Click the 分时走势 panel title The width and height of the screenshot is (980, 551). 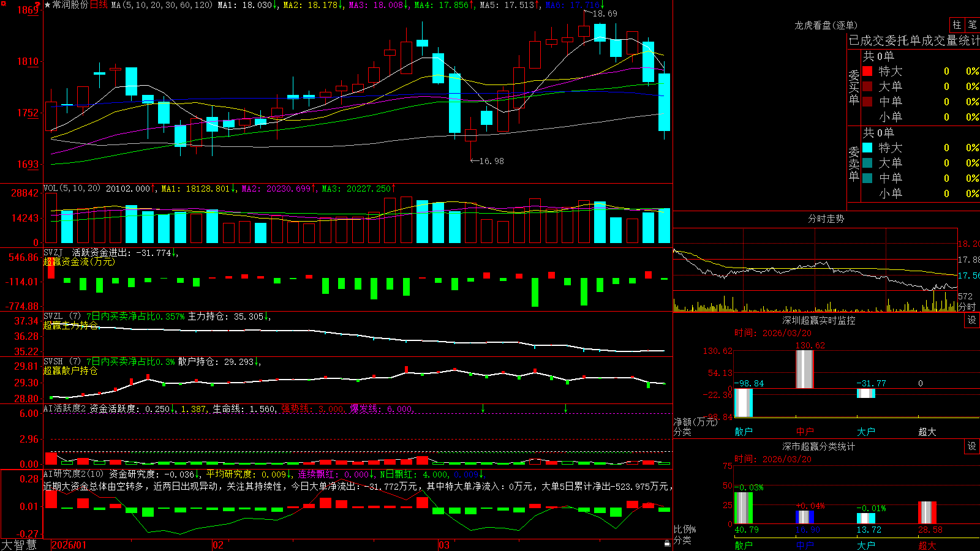pyautogui.click(x=826, y=219)
